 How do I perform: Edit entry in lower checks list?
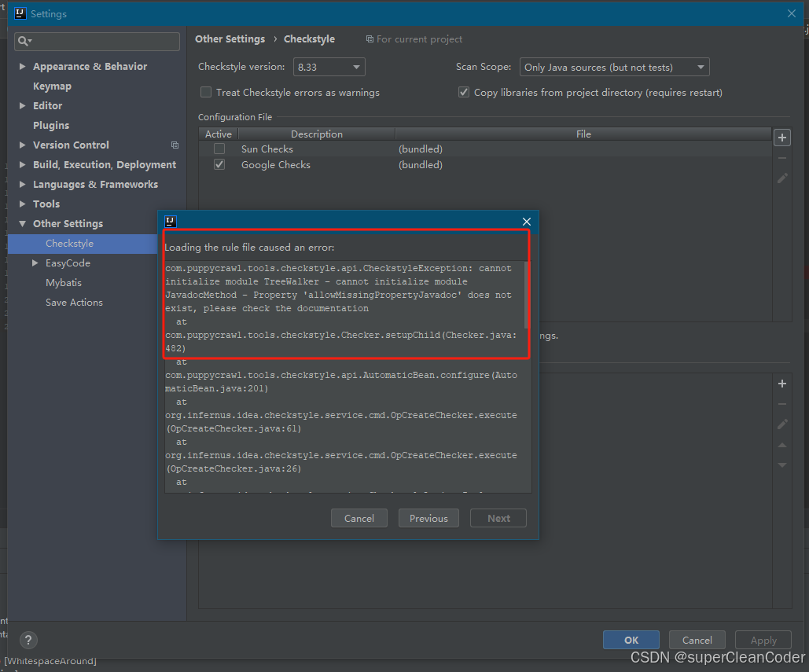782,424
